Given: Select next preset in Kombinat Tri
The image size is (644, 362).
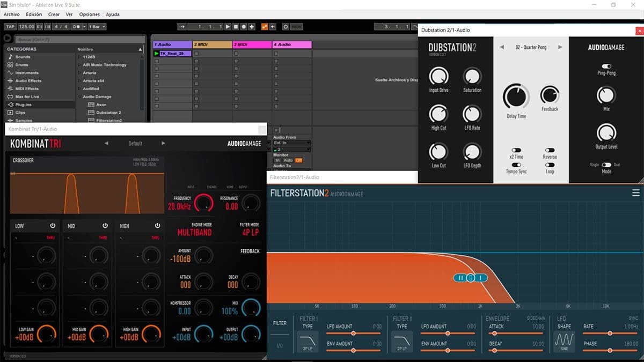Looking at the screenshot, I should pyautogui.click(x=163, y=143).
